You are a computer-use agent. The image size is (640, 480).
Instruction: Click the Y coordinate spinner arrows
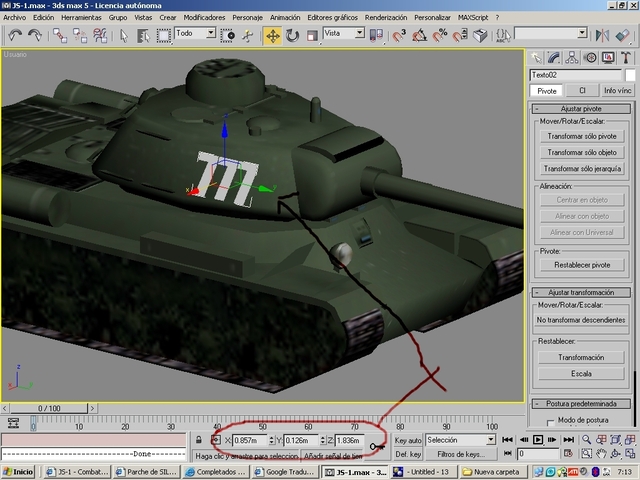click(x=322, y=440)
